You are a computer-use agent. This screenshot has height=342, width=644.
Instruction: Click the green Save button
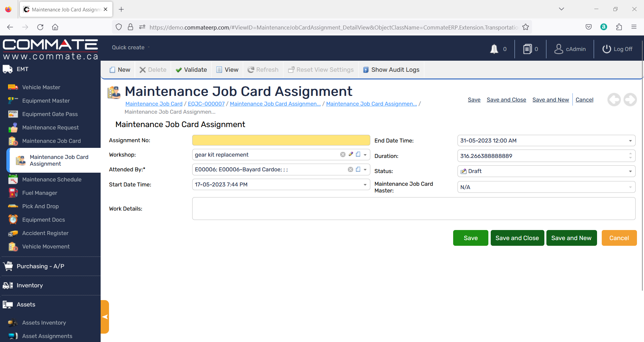tap(471, 238)
